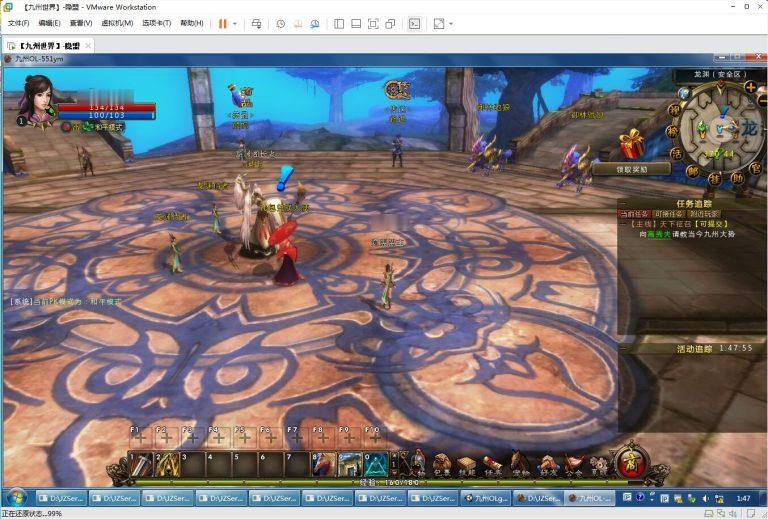The height and width of the screenshot is (519, 768).
Task: Open the 技能 skills book icon
Action: pyautogui.click(x=467, y=466)
